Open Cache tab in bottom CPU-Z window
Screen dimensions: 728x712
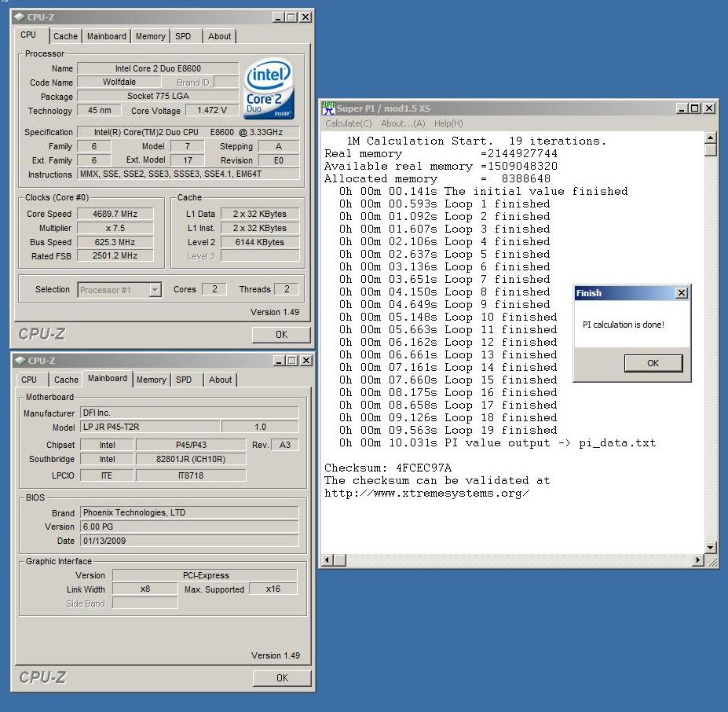67,380
